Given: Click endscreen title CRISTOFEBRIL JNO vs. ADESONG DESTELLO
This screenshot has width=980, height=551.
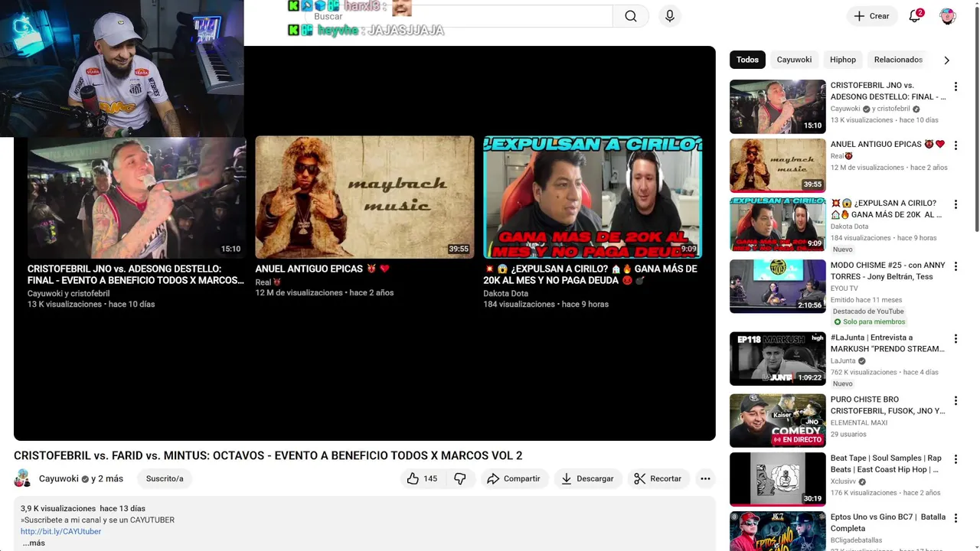Looking at the screenshot, I should coord(136,275).
